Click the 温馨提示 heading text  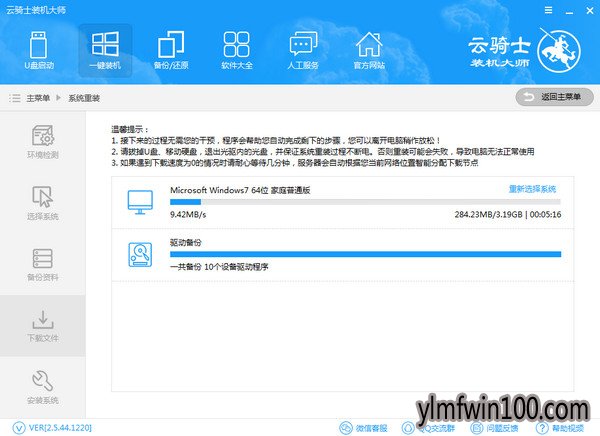[x=129, y=129]
